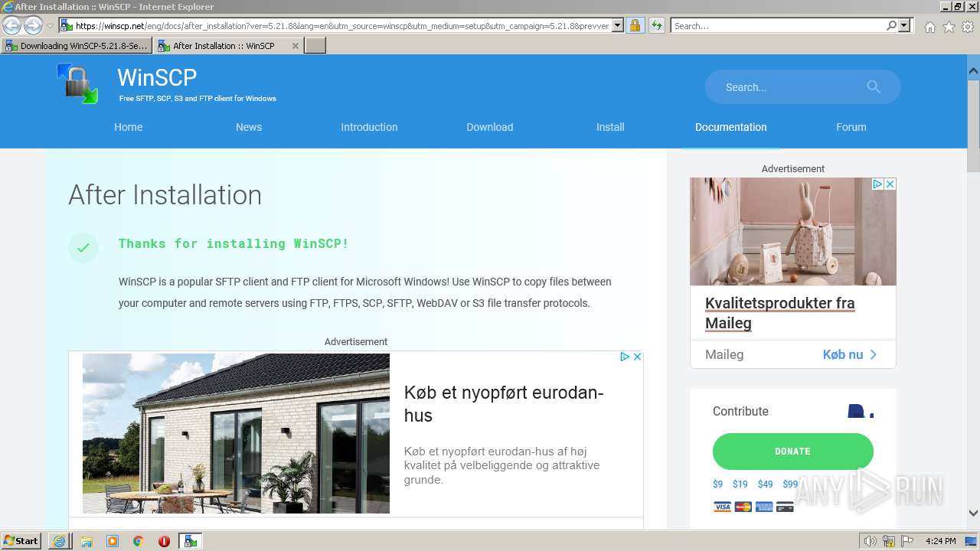Click the 'Køb nu' ad button
Viewport: 980px width, 551px height.
tap(850, 354)
